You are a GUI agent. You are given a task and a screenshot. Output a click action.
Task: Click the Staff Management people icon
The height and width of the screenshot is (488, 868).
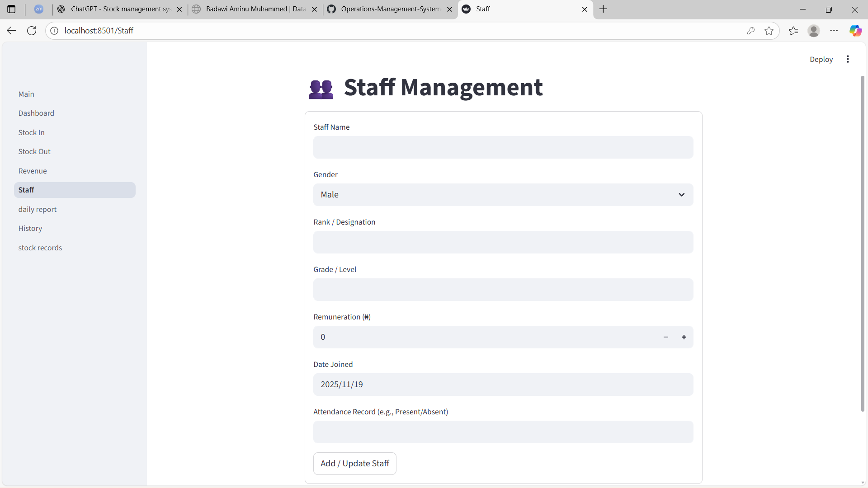tap(321, 89)
